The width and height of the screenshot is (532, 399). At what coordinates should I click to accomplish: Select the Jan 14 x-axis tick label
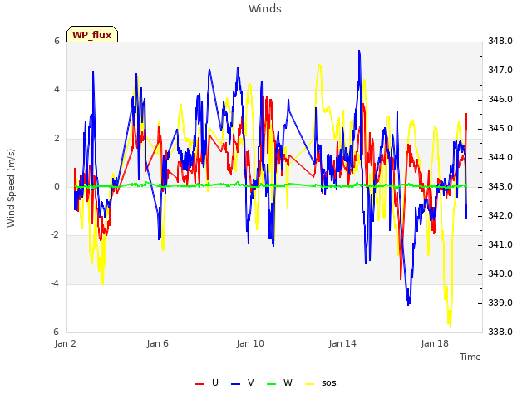342,343
